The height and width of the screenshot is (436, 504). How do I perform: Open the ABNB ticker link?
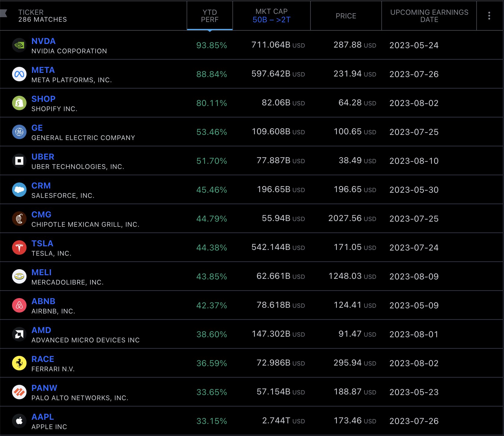point(43,301)
